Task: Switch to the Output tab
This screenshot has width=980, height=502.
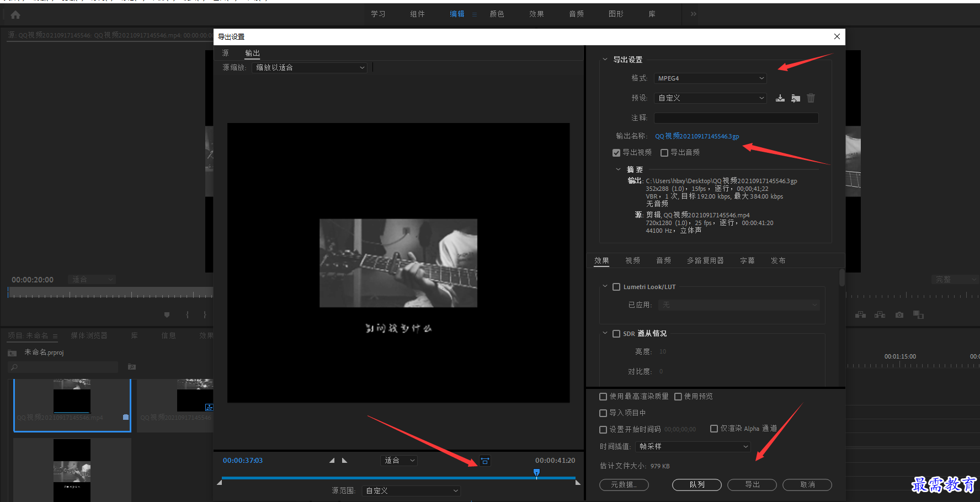Action: [252, 53]
